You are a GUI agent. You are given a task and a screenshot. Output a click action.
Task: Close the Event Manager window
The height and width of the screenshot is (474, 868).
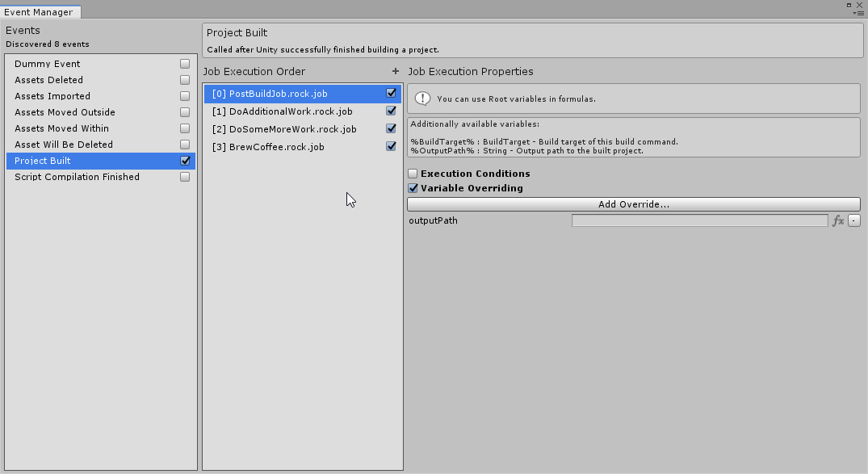(x=860, y=5)
